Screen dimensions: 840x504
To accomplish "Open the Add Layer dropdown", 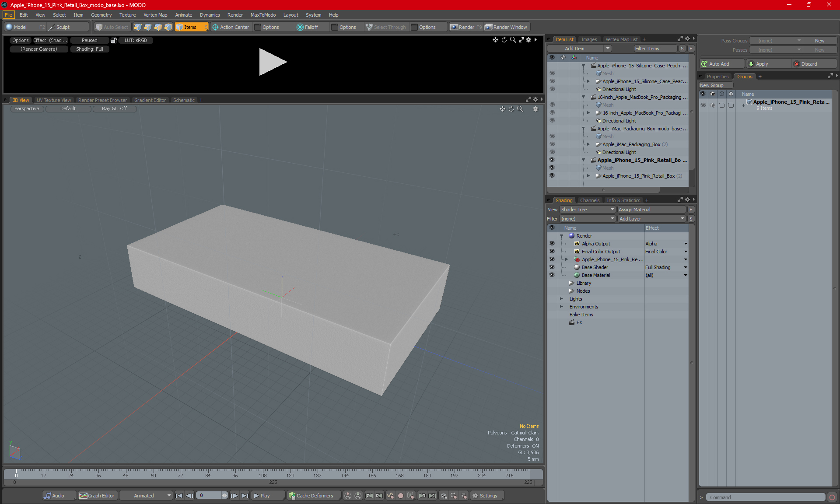I will pyautogui.click(x=651, y=219).
